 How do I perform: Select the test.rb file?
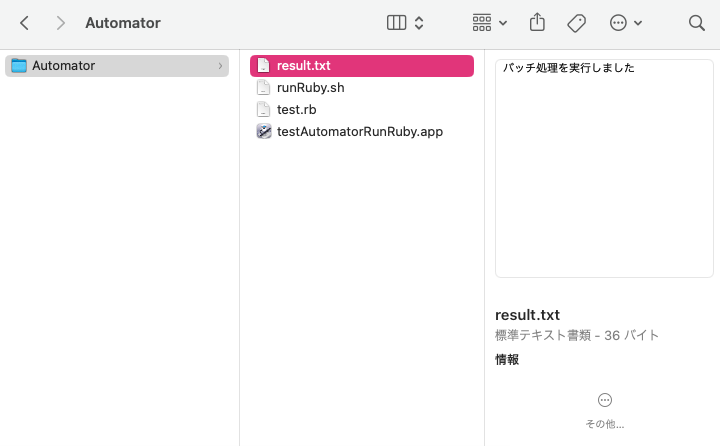(296, 110)
